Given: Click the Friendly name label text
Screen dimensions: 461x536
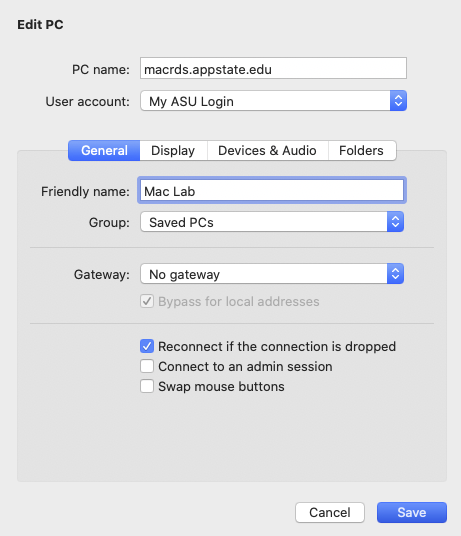Looking at the screenshot, I should click(x=85, y=191).
